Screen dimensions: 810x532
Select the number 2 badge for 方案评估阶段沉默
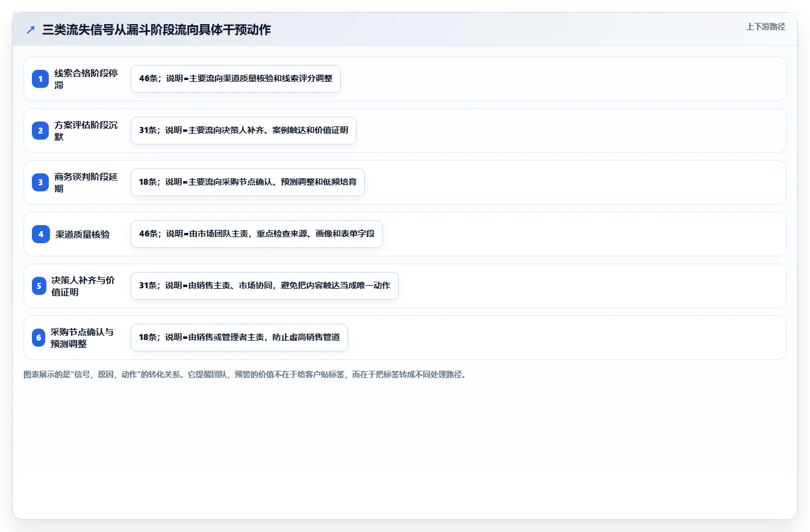[x=40, y=131]
